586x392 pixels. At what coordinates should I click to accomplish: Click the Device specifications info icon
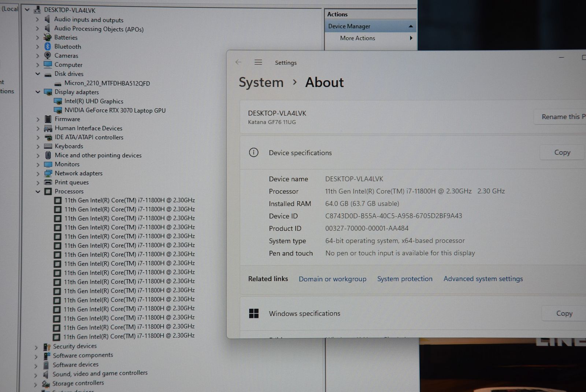tap(253, 152)
